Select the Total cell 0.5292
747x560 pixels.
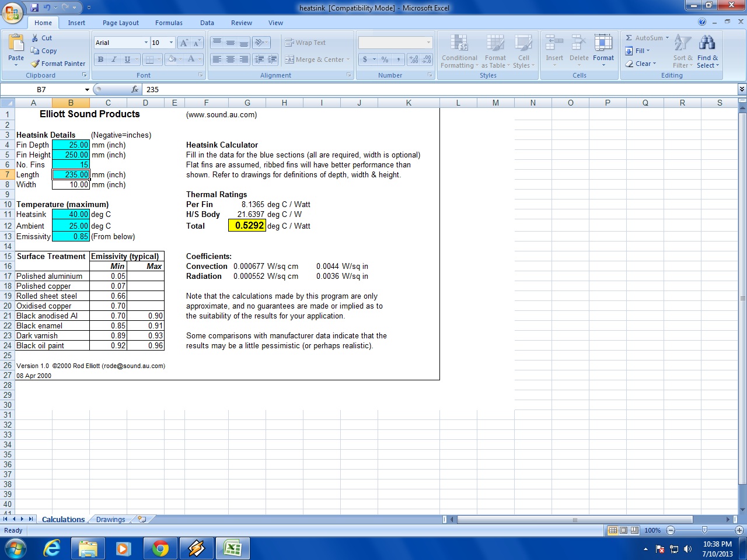point(247,226)
